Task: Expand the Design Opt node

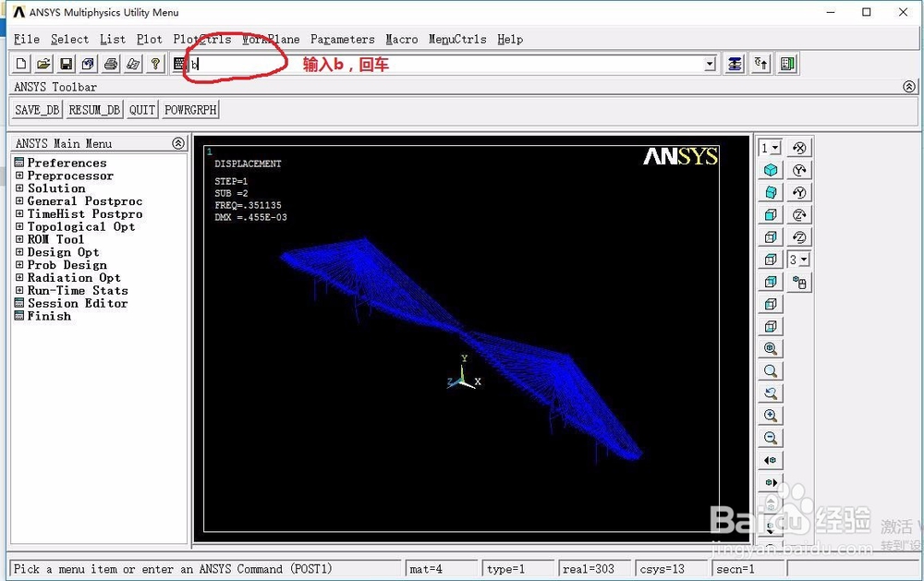Action: [x=19, y=251]
